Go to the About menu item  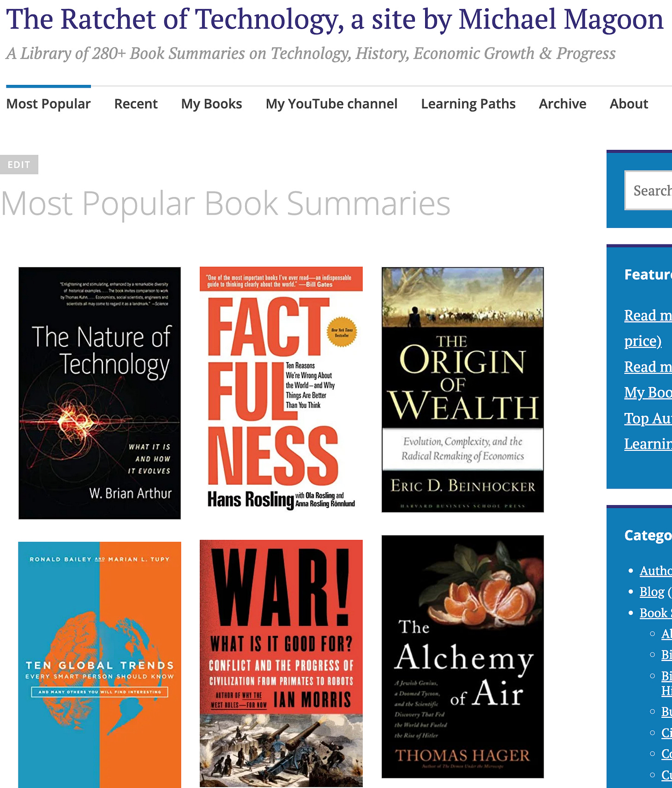click(x=629, y=104)
